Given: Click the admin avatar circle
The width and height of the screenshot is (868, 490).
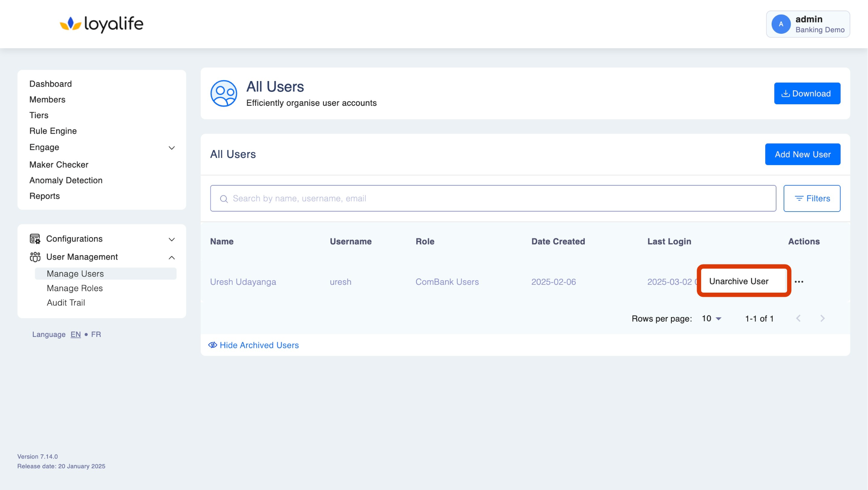Looking at the screenshot, I should (781, 24).
